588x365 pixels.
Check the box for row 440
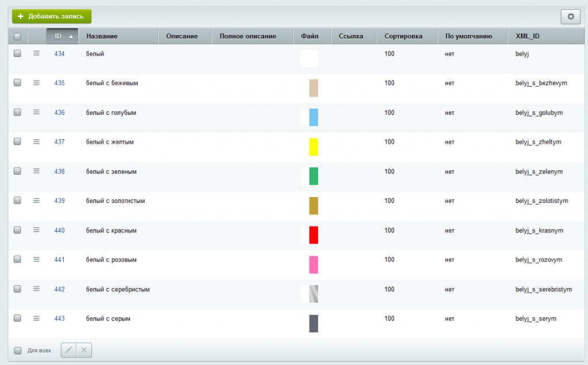coord(17,230)
